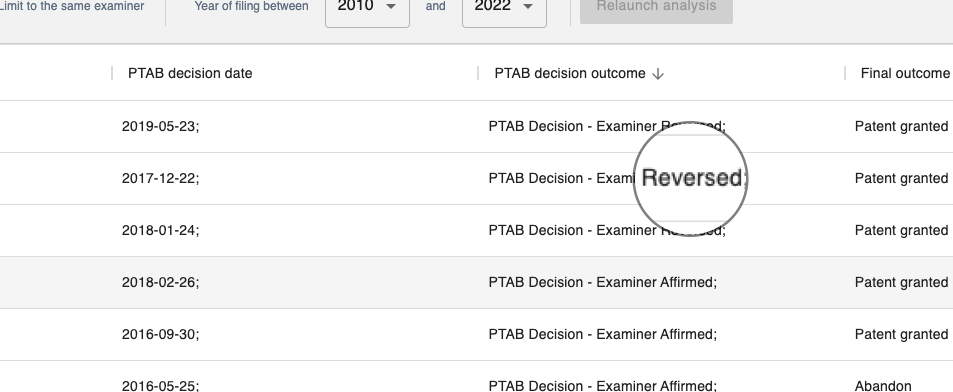Sort by the PTAB decision date column header
The image size is (953, 392).
coord(190,74)
